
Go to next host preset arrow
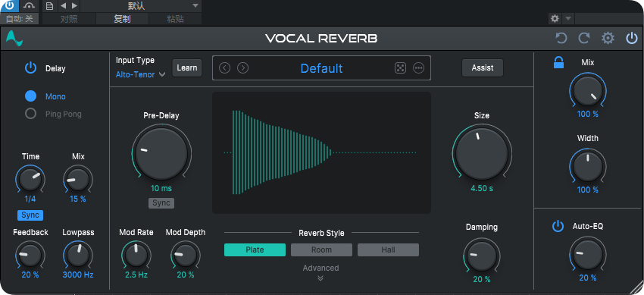pyautogui.click(x=74, y=6)
